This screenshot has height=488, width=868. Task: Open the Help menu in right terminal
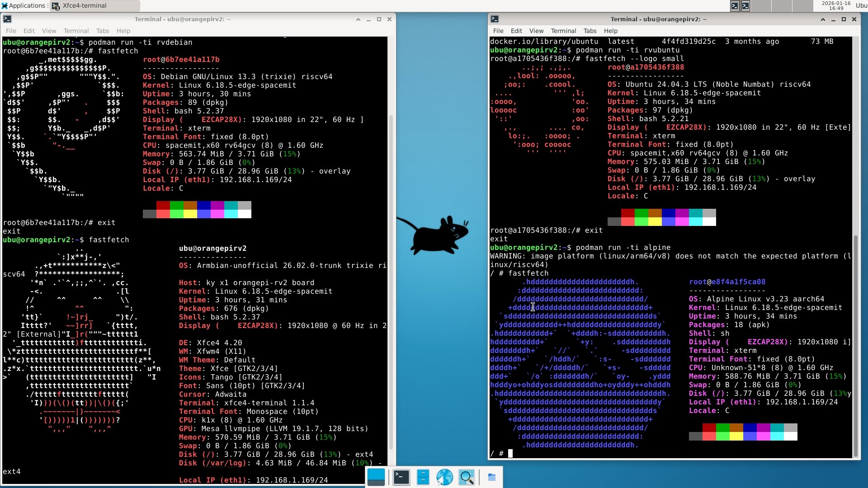pyautogui.click(x=610, y=31)
